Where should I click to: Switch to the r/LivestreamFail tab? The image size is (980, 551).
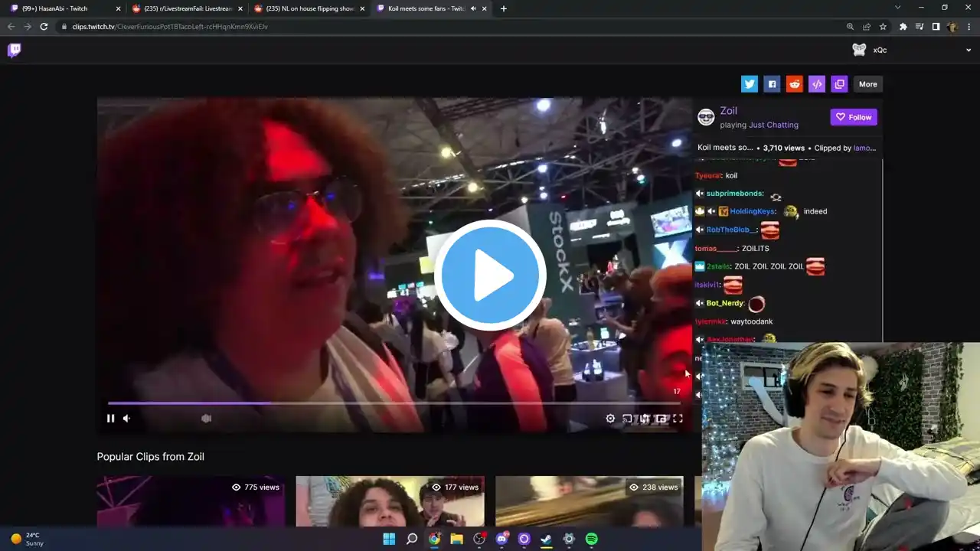188,8
